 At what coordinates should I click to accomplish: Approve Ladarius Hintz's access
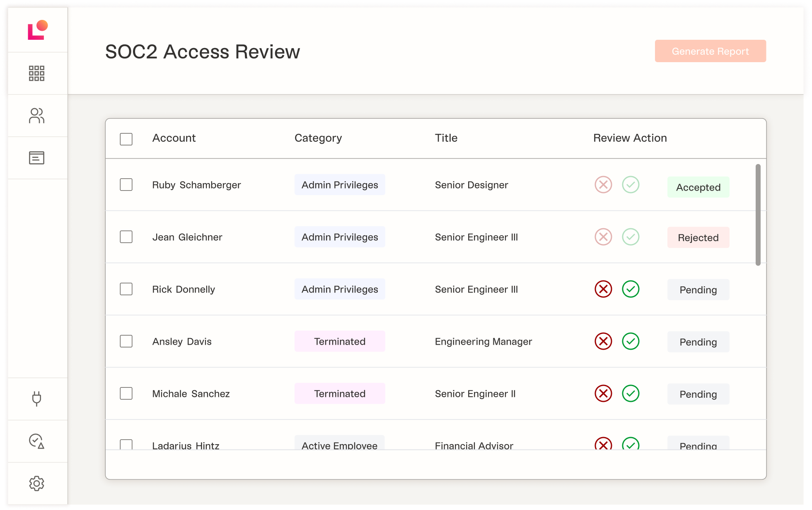click(631, 445)
